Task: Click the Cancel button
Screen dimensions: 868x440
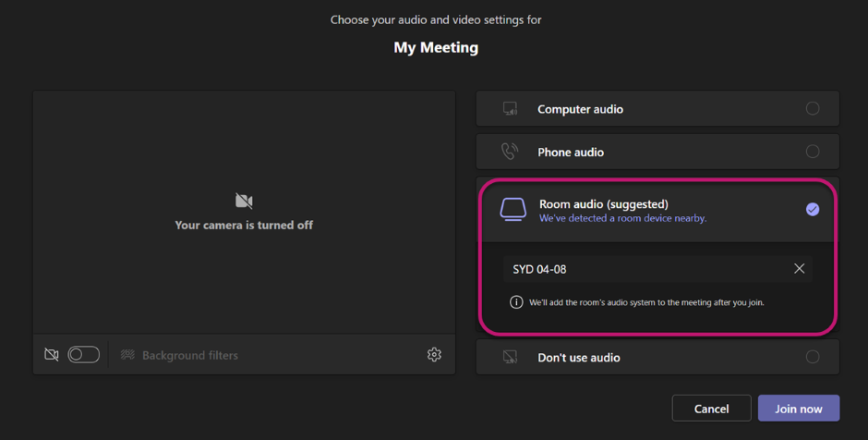Action: point(711,409)
